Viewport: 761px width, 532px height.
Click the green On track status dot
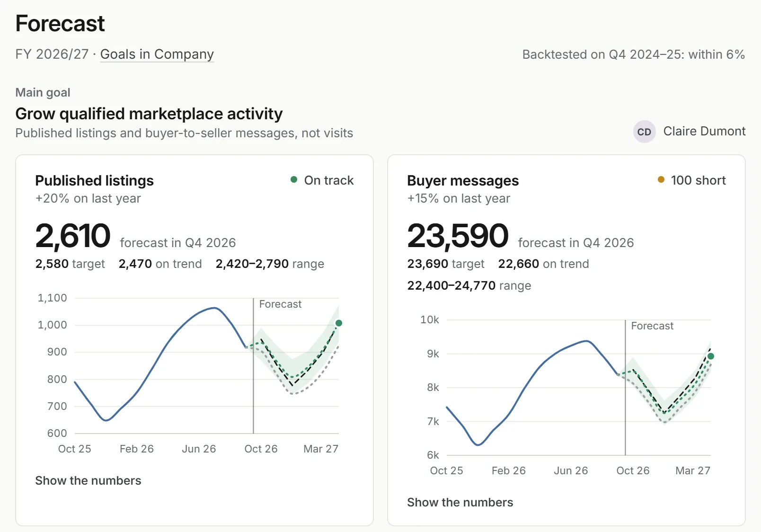pyautogui.click(x=294, y=179)
